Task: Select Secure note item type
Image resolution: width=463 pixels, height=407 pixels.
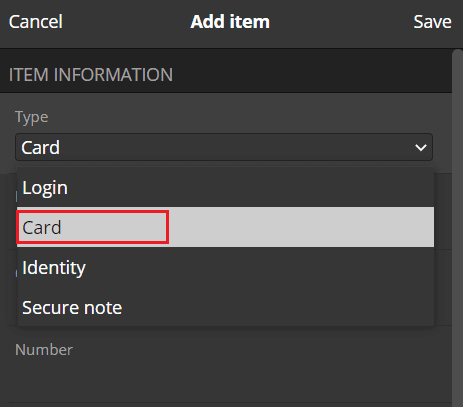Action: coord(225,307)
